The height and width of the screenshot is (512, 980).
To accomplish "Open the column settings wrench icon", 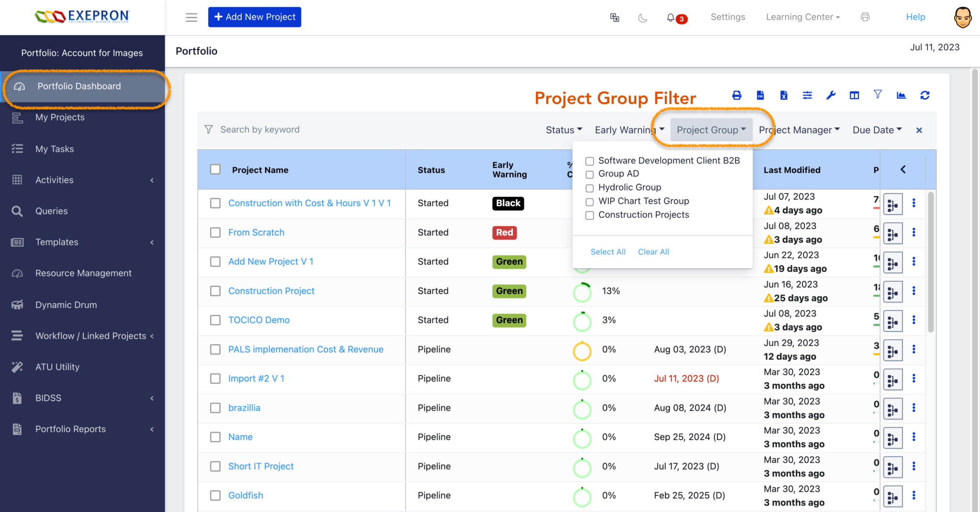I will 831,95.
